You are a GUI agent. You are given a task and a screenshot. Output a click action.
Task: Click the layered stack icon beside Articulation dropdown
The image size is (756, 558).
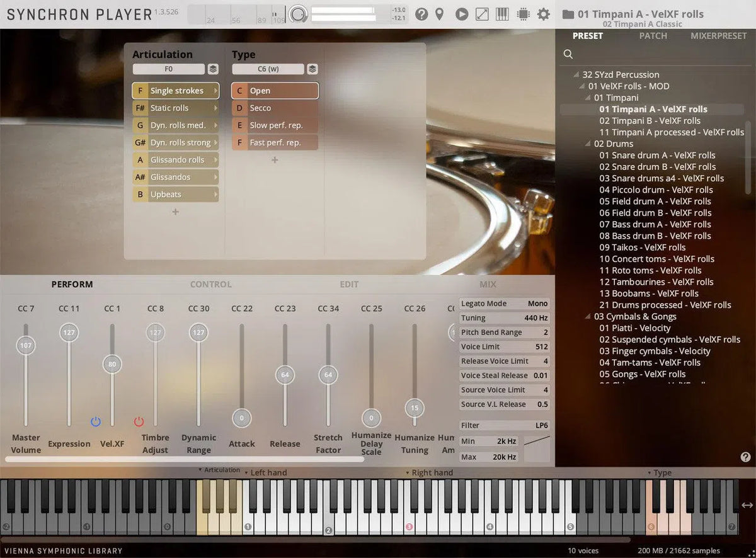[x=214, y=69]
